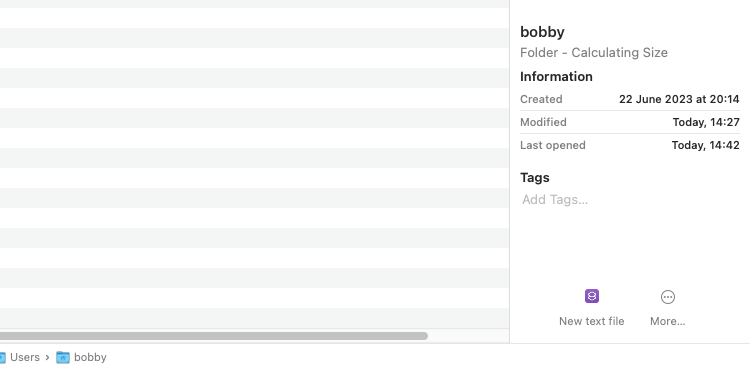Click the Users folder icon in path bar

[2, 357]
